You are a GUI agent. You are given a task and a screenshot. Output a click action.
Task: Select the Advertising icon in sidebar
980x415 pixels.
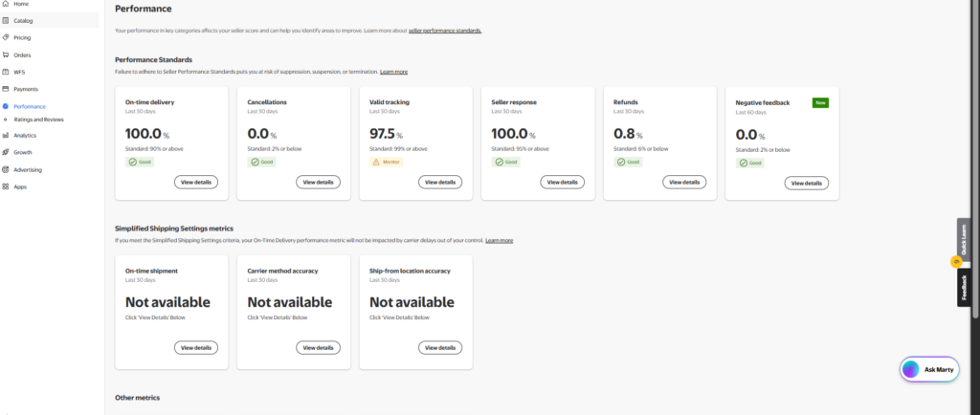[6, 170]
